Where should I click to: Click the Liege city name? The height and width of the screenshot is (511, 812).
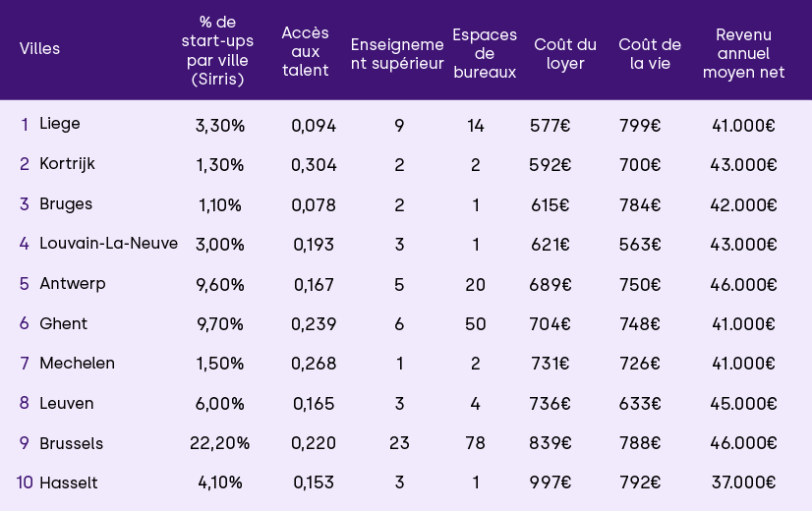60,124
